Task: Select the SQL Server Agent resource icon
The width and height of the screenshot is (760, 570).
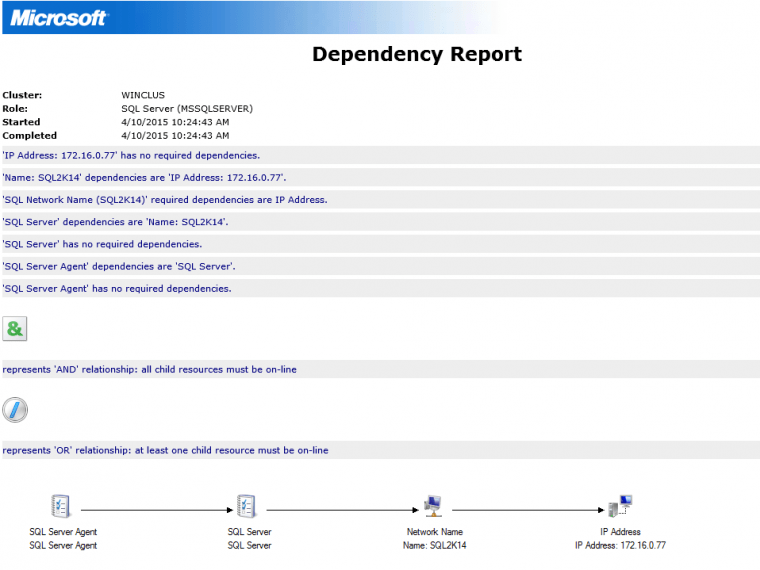Action: pos(61,507)
